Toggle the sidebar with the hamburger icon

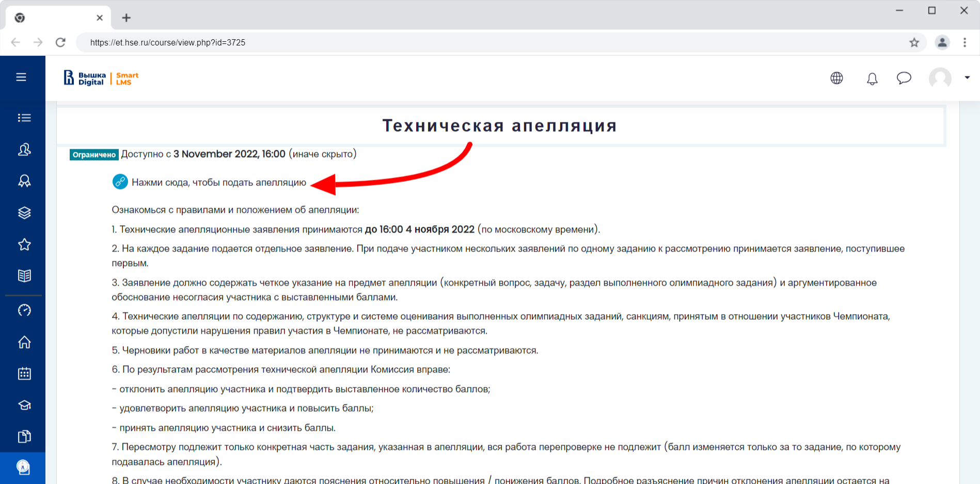tap(21, 76)
